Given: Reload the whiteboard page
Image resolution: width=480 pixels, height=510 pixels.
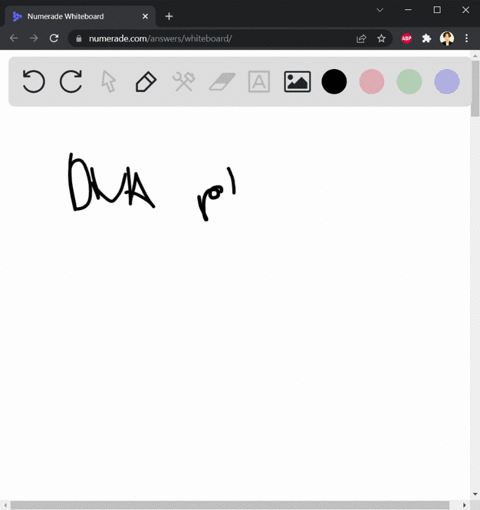Looking at the screenshot, I should [x=54, y=38].
